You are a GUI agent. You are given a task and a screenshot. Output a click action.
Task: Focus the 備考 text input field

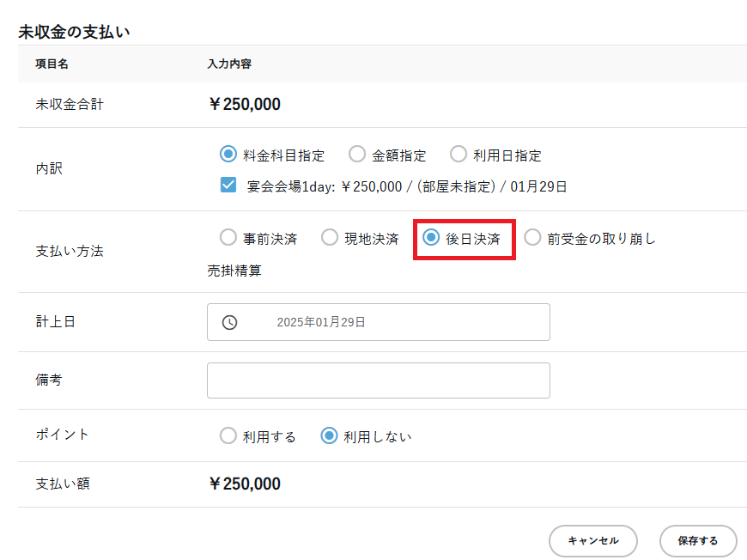(378, 380)
